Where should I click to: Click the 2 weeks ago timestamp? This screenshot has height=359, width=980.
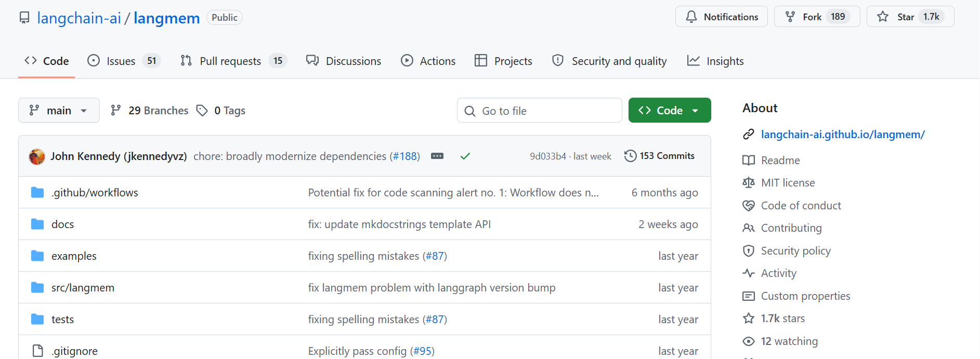pos(668,224)
